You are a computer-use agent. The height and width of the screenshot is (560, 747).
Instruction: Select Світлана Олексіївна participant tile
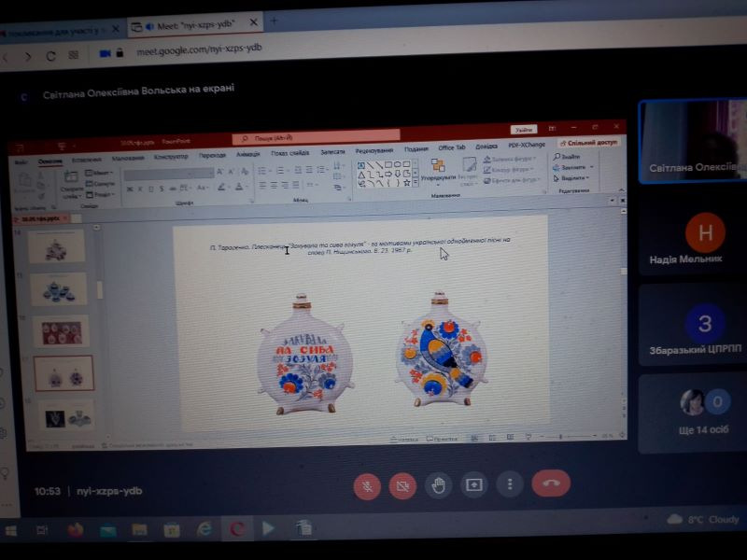point(693,141)
